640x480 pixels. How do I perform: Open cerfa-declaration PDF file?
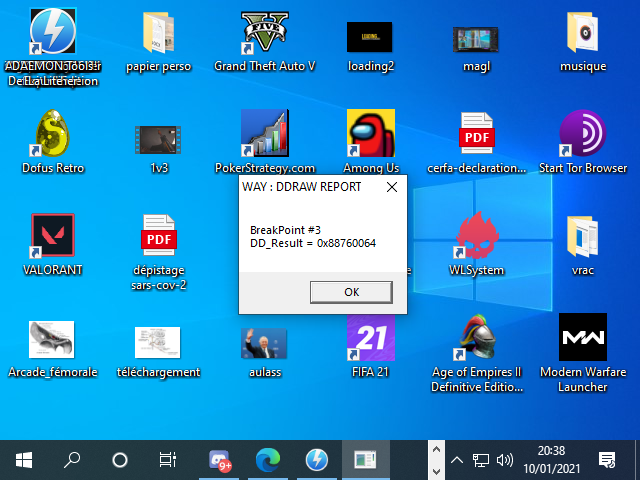click(x=477, y=133)
